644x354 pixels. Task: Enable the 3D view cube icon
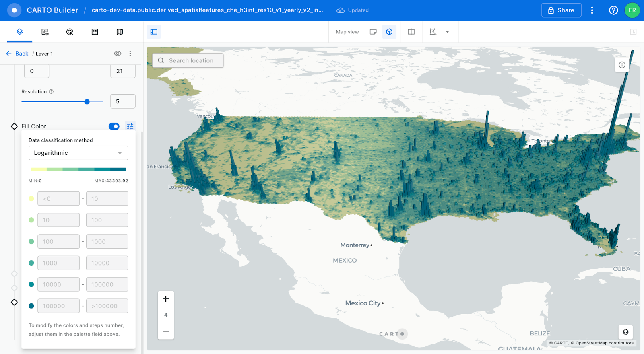[389, 32]
